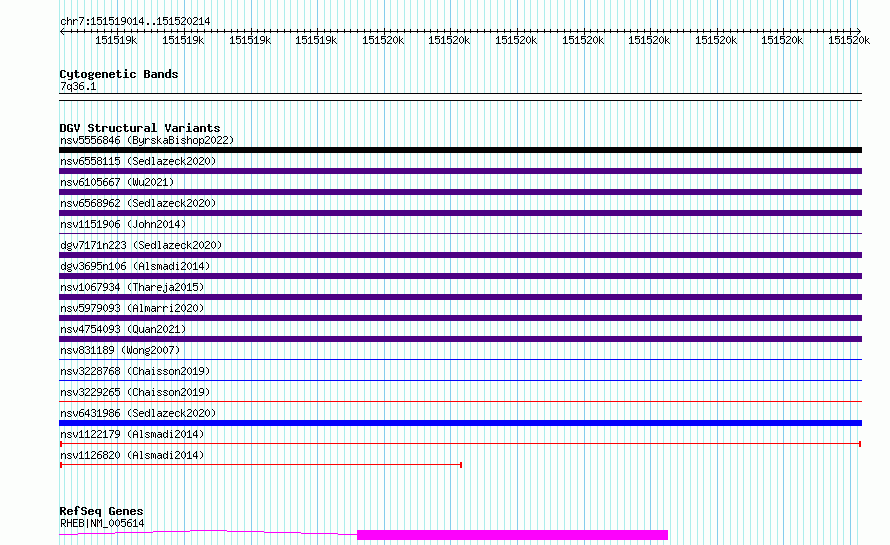Open variant nsv3228768 (Chaisson2019) label
This screenshot has width=890, height=545.
click(135, 371)
